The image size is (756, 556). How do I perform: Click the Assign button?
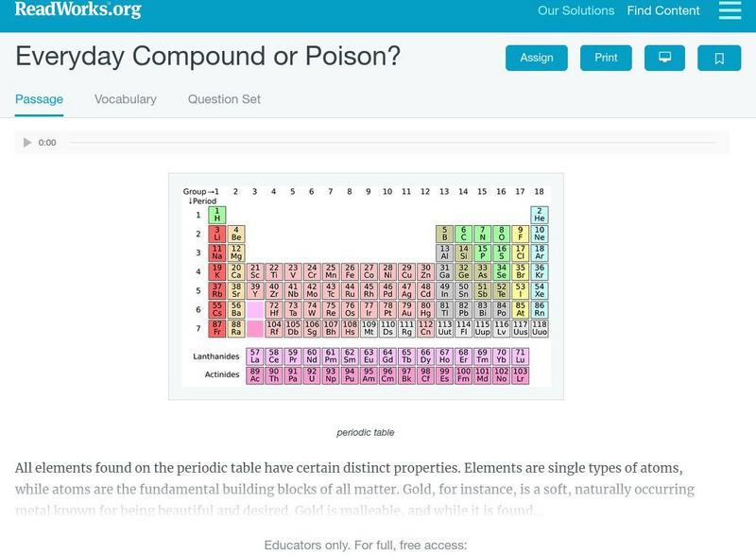pyautogui.click(x=537, y=58)
